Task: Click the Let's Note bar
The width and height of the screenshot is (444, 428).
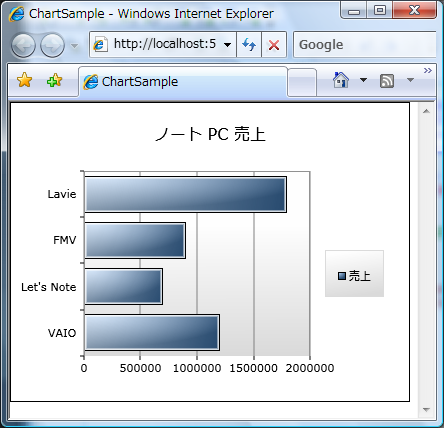Action: click(123, 286)
